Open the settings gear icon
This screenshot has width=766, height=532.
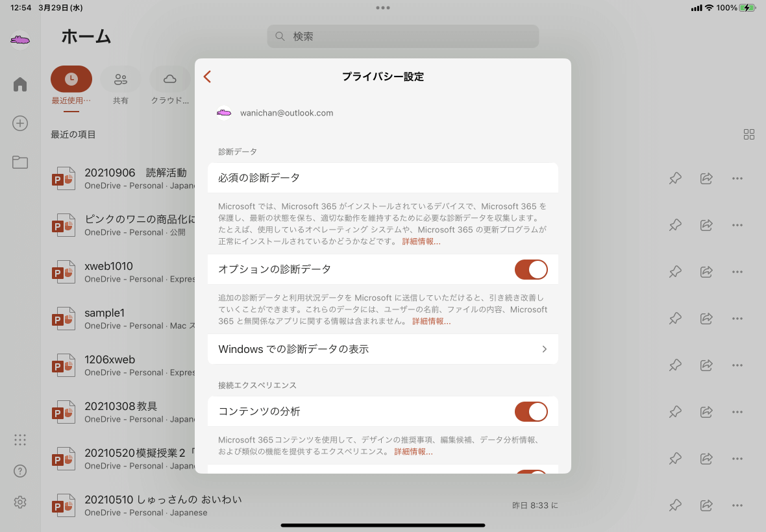(20, 502)
